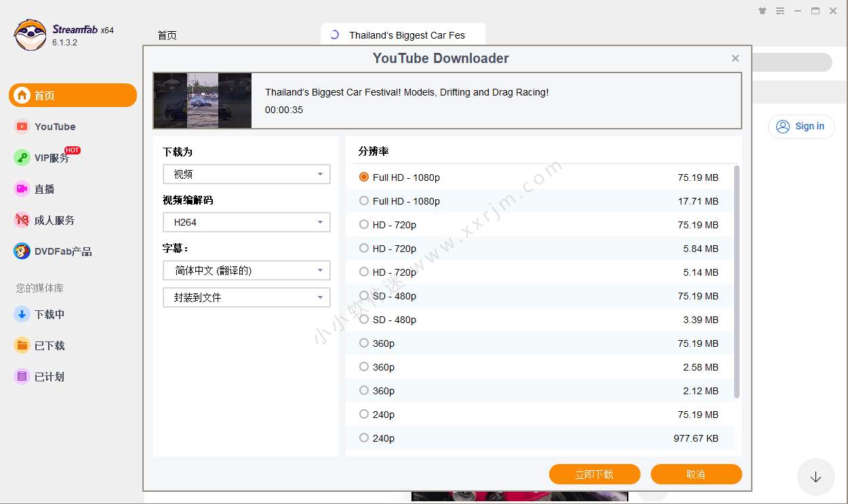This screenshot has width=848, height=504.
Task: Click the Sign in link text
Action: [810, 126]
